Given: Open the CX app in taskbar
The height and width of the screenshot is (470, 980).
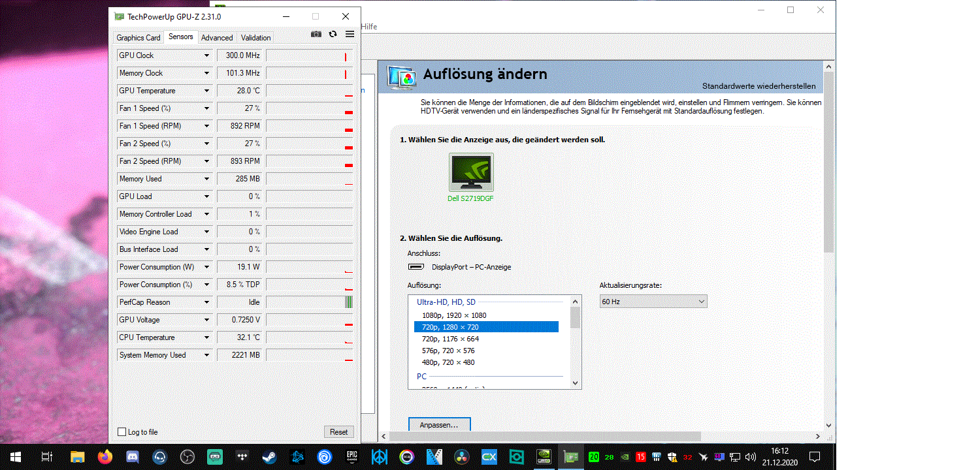Looking at the screenshot, I should (489, 456).
